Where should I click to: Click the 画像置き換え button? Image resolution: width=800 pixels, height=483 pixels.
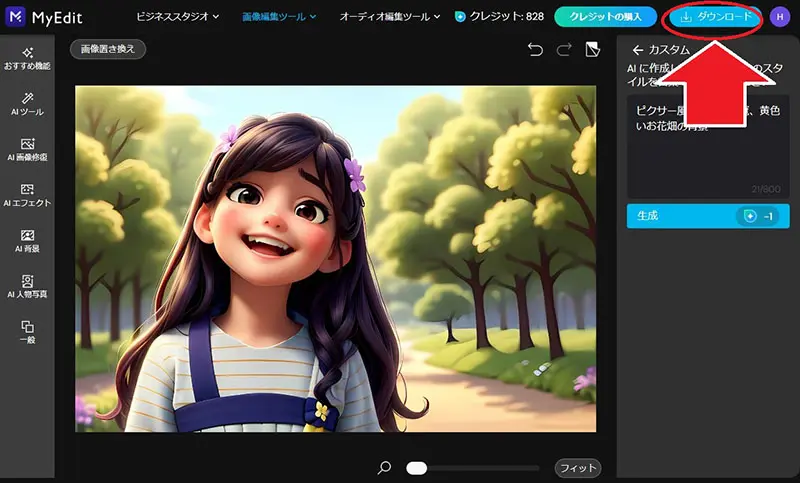tap(108, 49)
